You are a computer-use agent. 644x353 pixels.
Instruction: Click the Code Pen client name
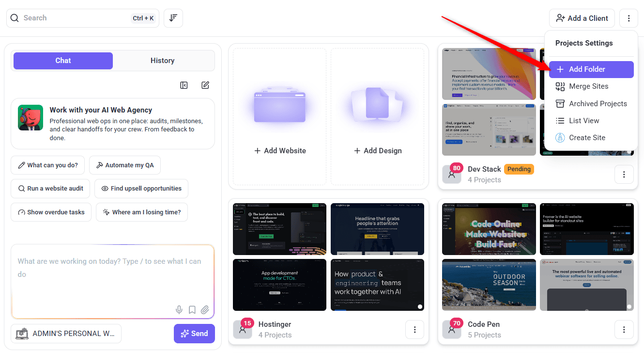tap(484, 324)
